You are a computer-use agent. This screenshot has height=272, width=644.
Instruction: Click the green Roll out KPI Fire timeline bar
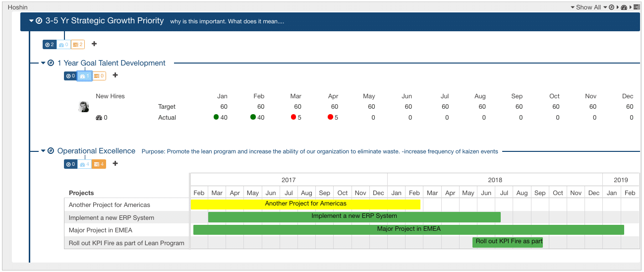(x=507, y=242)
